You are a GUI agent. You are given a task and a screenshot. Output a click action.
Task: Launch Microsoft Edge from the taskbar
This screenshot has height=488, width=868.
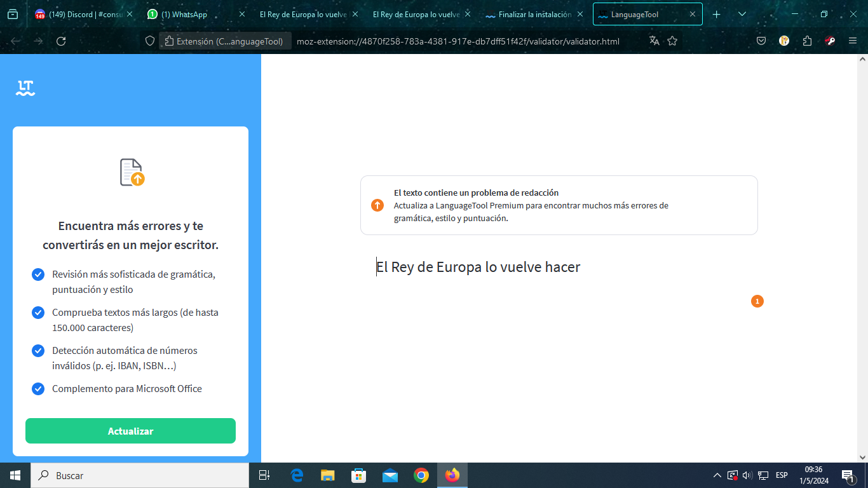[297, 475]
